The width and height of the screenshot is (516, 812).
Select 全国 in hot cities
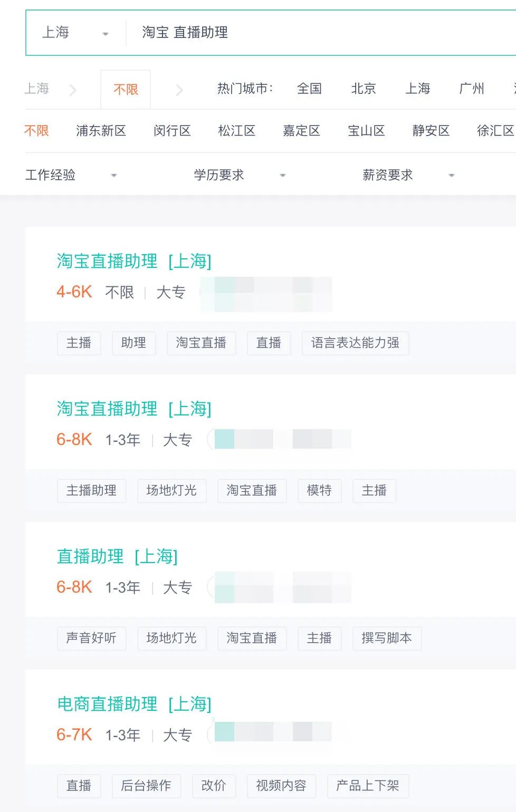click(309, 89)
